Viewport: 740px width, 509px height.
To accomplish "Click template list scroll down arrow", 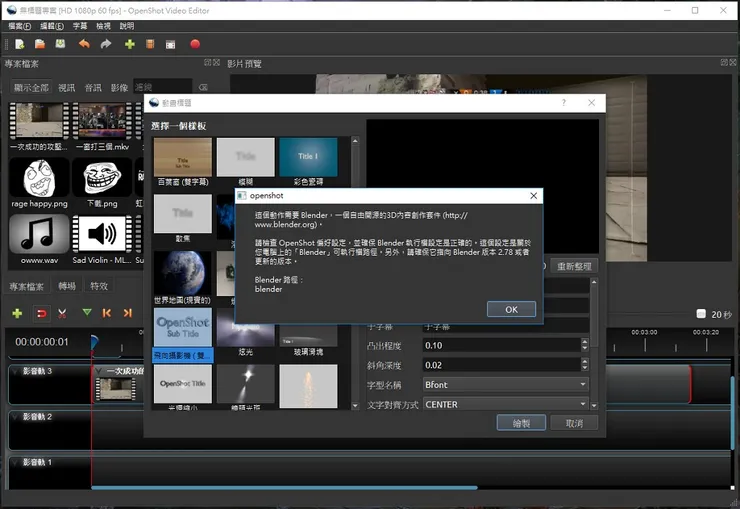I will click(355, 405).
